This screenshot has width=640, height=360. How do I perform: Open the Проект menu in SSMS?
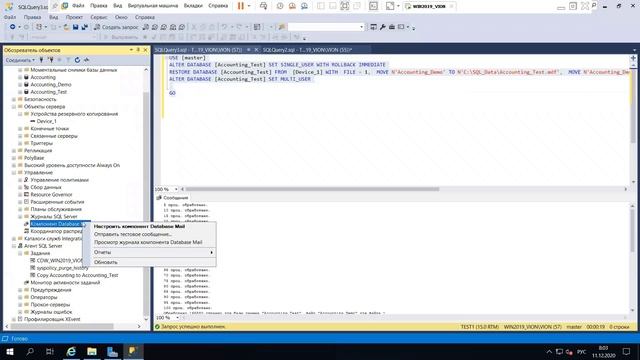[74, 17]
